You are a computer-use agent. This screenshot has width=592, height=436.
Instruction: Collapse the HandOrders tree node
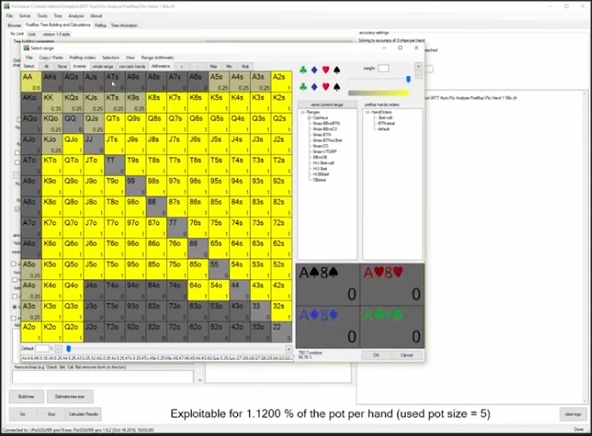(x=367, y=112)
